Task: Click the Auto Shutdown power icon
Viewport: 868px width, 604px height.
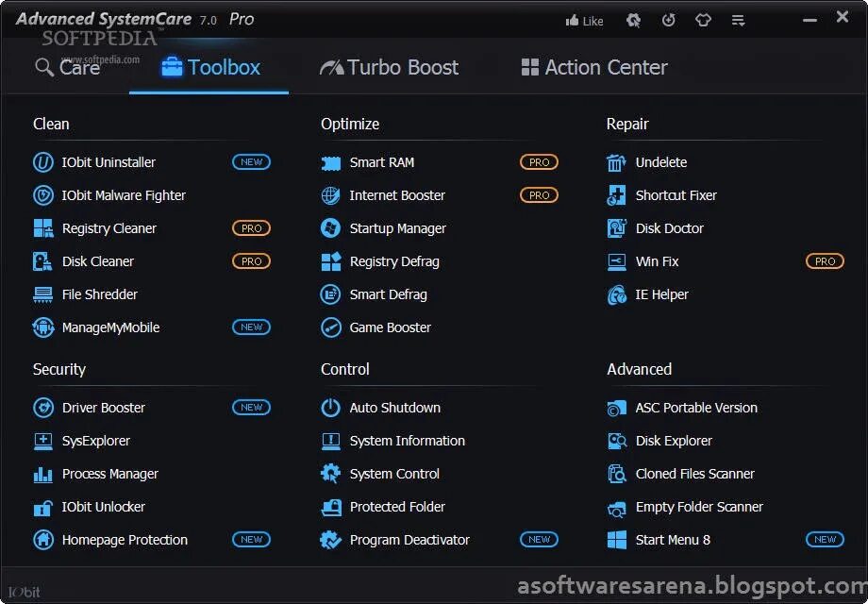Action: tap(331, 408)
